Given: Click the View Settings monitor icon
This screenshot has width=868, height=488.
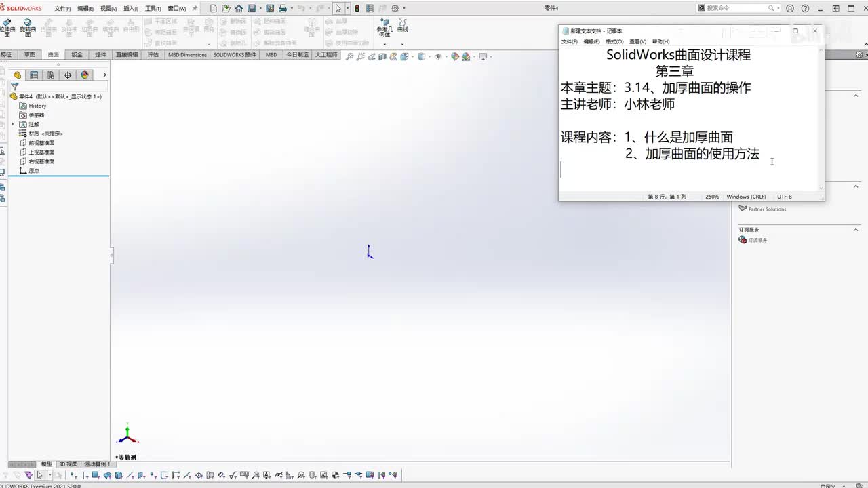Looking at the screenshot, I should 483,57.
